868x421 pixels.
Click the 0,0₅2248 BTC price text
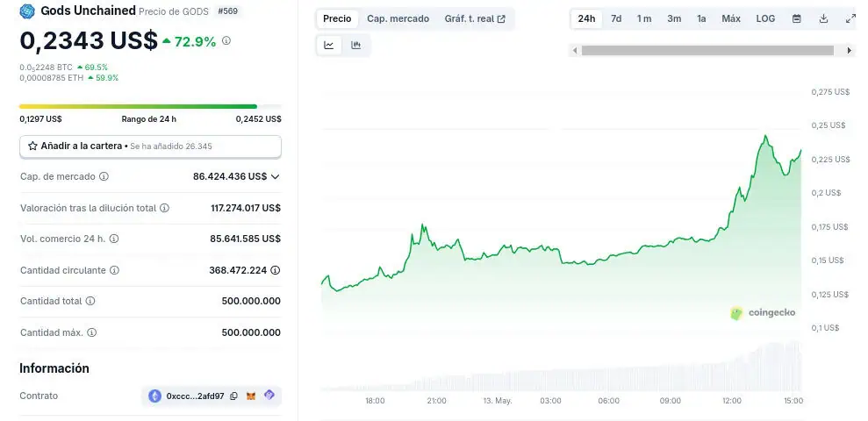coord(46,68)
